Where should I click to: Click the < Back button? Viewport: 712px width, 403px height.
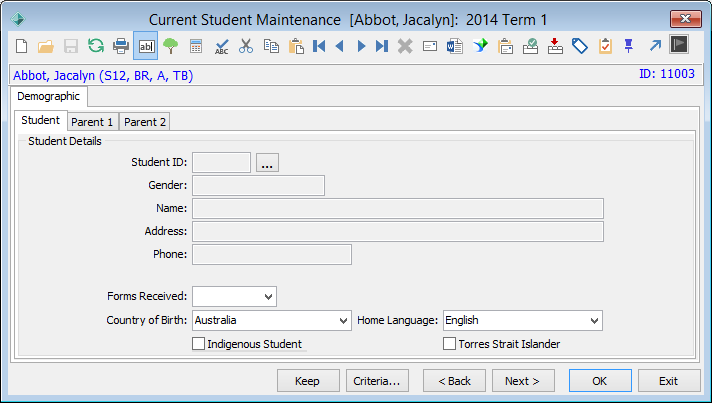click(x=455, y=381)
